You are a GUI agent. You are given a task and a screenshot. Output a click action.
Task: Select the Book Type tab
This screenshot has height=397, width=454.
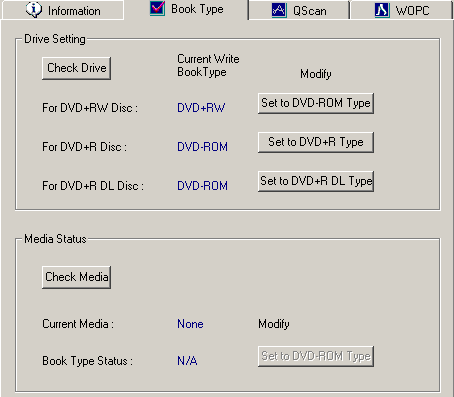click(x=186, y=9)
